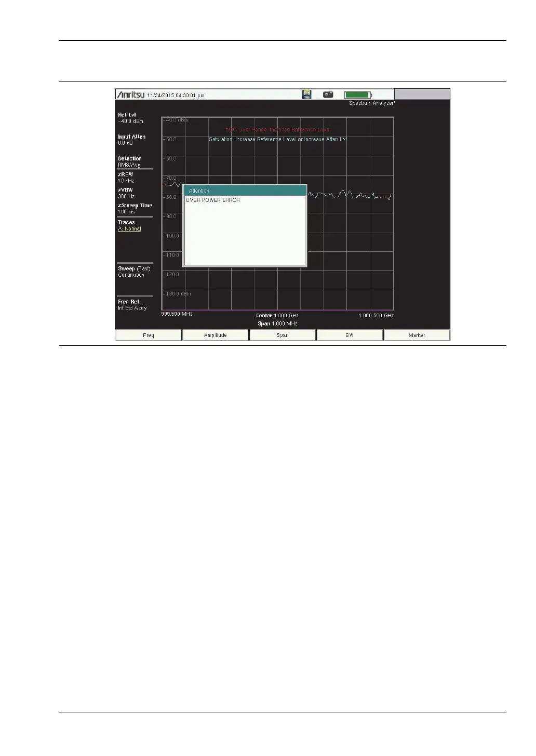The image size is (536, 756).
Task: Click the green battery status icon
Action: click(358, 95)
